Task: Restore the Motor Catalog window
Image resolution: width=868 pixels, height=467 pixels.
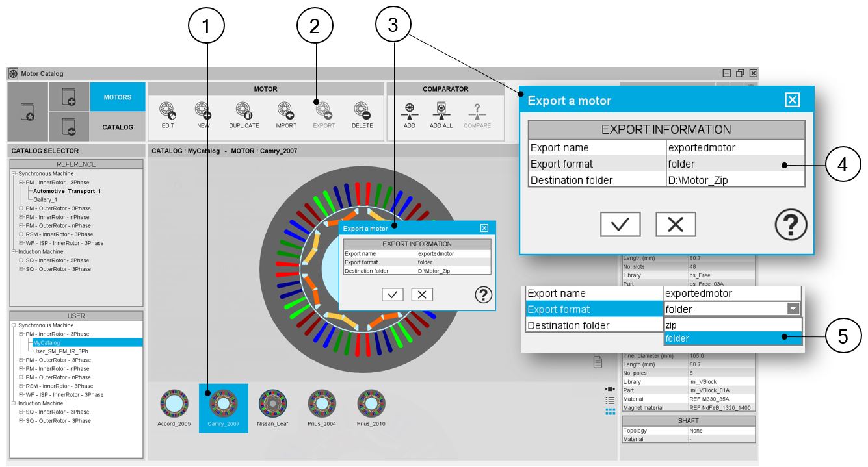Action: [740, 73]
